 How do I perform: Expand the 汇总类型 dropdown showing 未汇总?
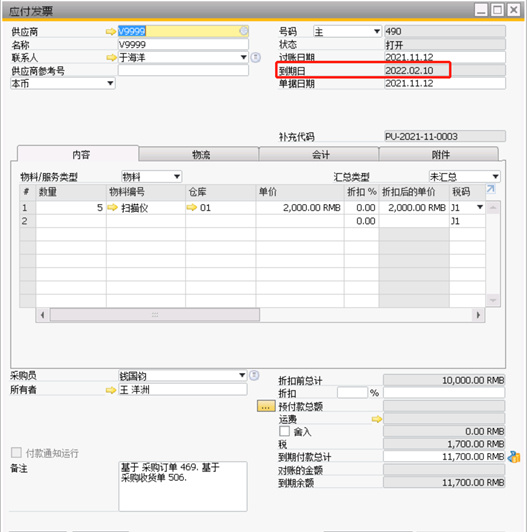(x=464, y=176)
